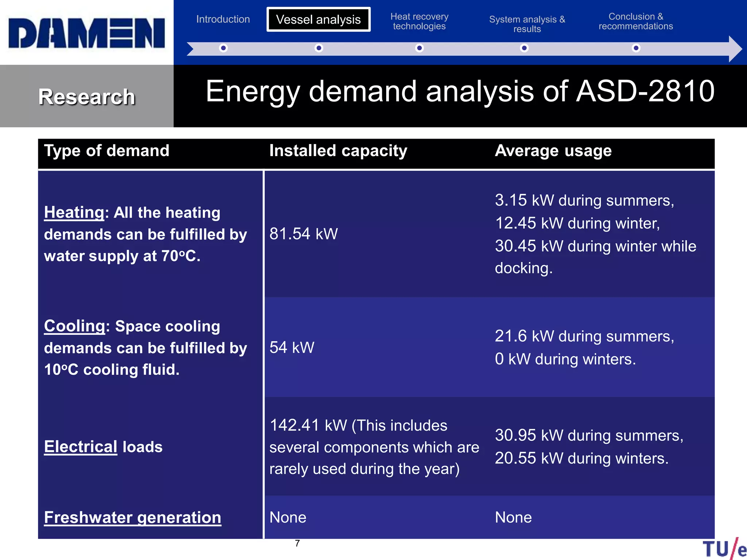Select the Vessel analysis tab
747x560 pixels.
coord(318,19)
